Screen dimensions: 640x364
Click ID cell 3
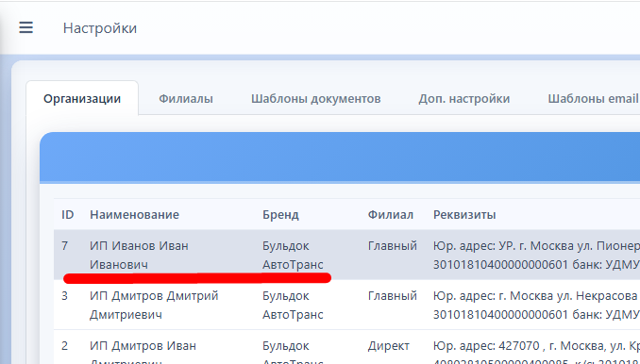[64, 295]
